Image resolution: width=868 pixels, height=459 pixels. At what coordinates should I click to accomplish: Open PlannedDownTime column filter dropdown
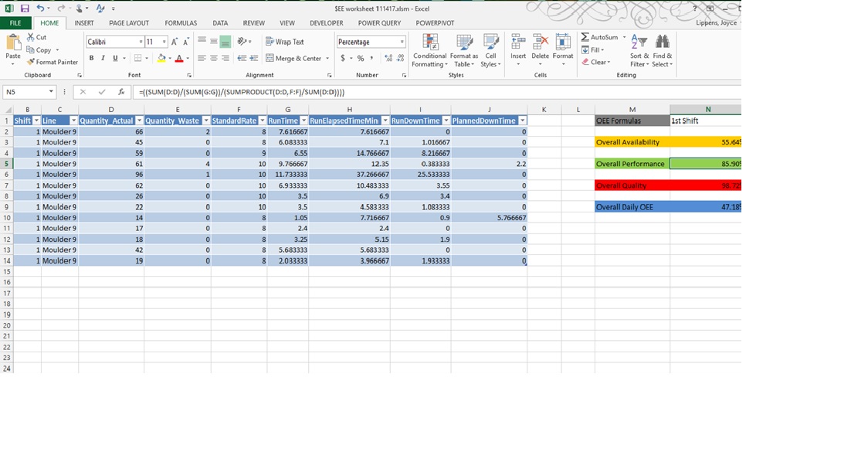point(522,121)
